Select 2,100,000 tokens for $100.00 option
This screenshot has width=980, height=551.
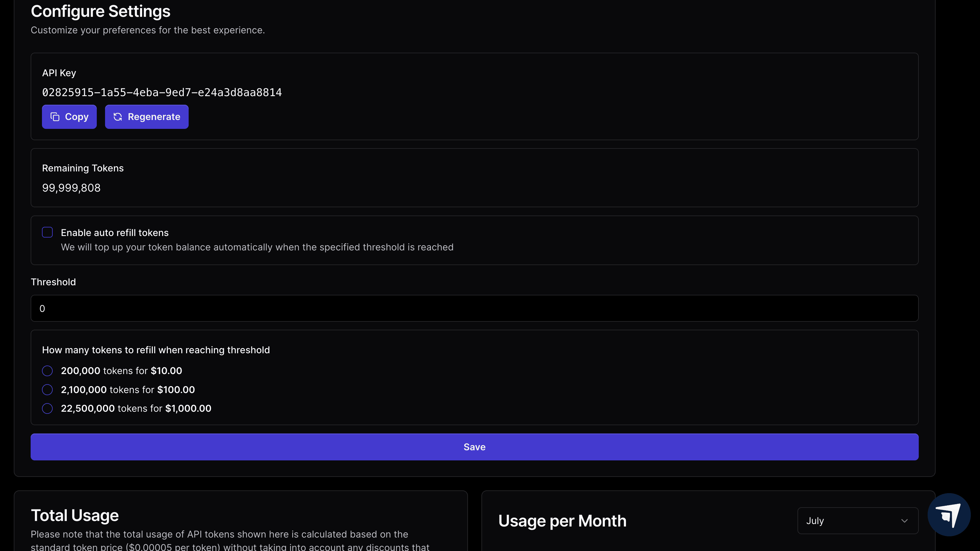click(x=47, y=390)
